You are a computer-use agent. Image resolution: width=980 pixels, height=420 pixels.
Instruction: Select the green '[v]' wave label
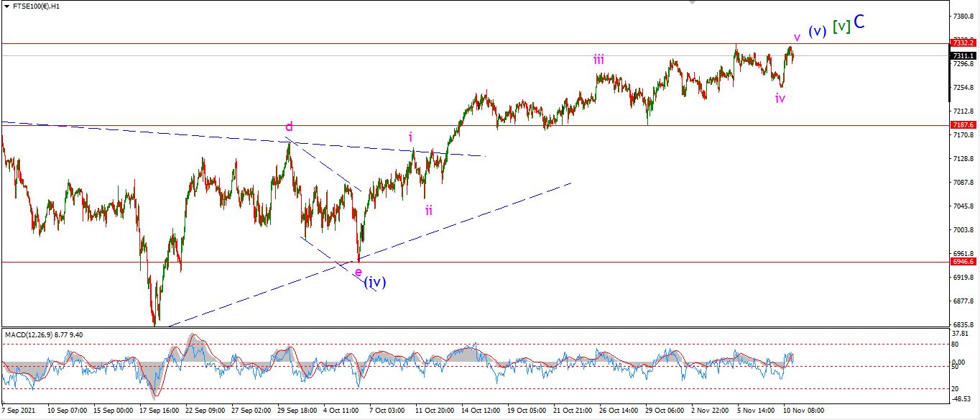pos(841,26)
